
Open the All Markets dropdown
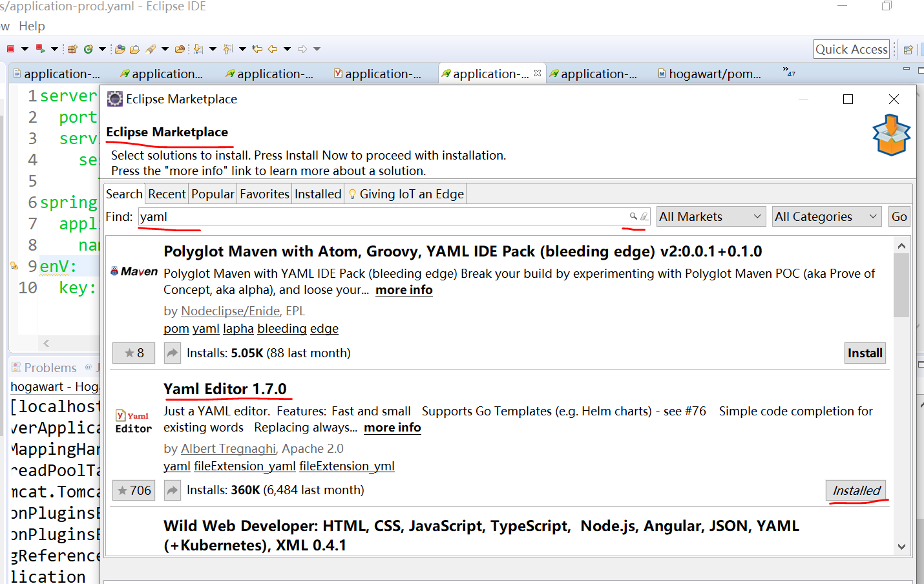[x=711, y=216]
